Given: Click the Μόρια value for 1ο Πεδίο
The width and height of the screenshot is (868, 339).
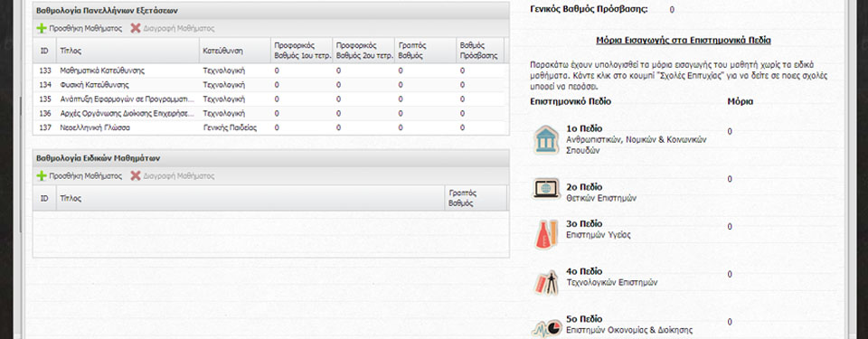Looking at the screenshot, I should (x=730, y=131).
